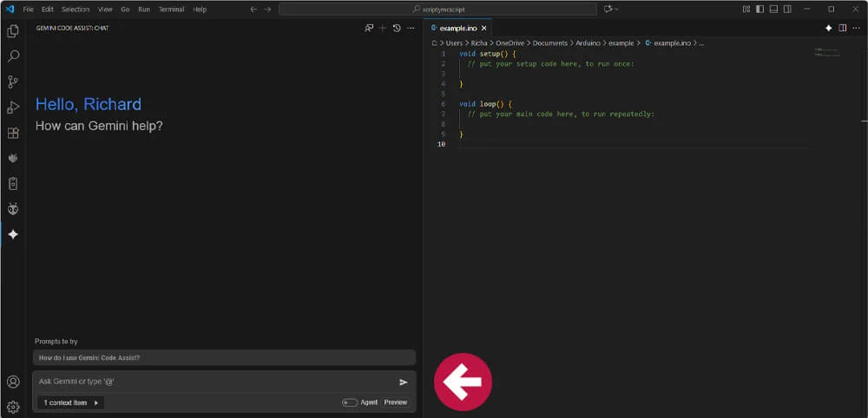Open the Run menu
The height and width of the screenshot is (418, 868).
[x=144, y=10]
